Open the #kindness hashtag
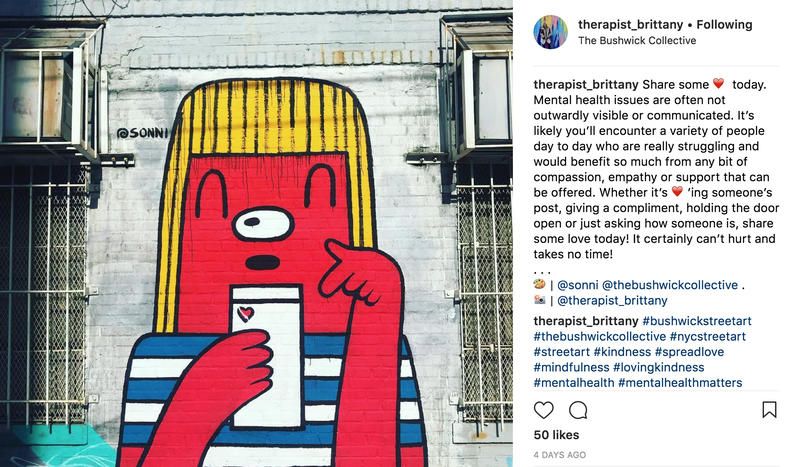The width and height of the screenshot is (800, 467). click(622, 352)
